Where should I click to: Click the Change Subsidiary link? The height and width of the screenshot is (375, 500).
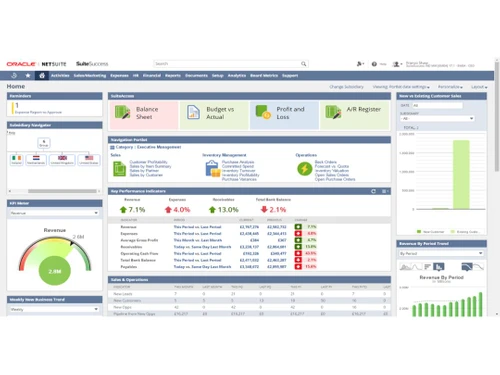pos(346,87)
